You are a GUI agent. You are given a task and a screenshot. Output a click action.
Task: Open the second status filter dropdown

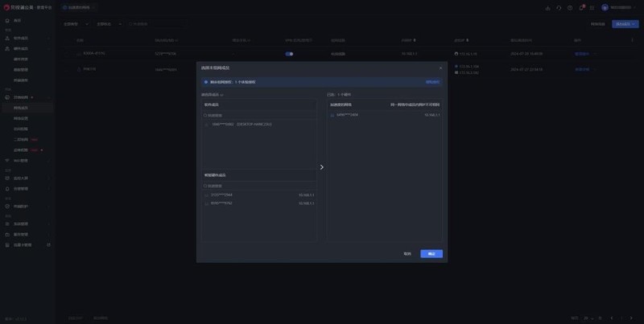[x=109, y=24]
